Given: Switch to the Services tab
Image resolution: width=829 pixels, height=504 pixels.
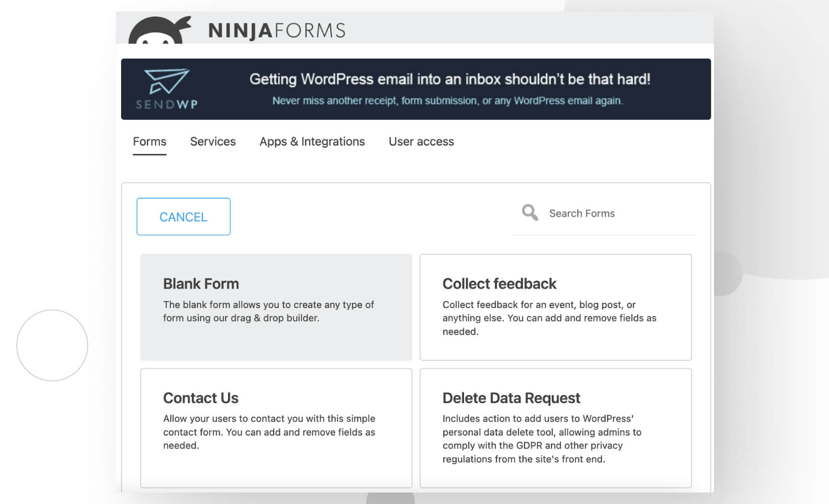Looking at the screenshot, I should click(213, 142).
